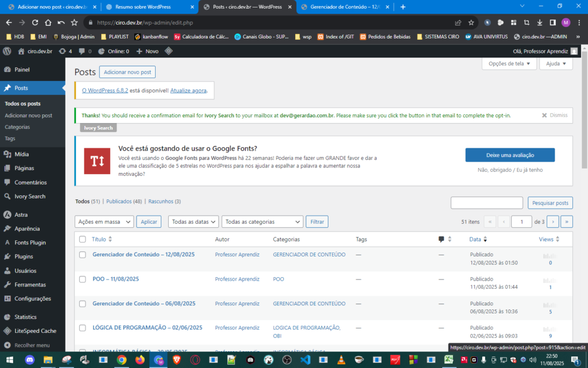Image resolution: width=588 pixels, height=368 pixels.
Task: Open the Plugins menu in sidebar
Action: pos(24,256)
